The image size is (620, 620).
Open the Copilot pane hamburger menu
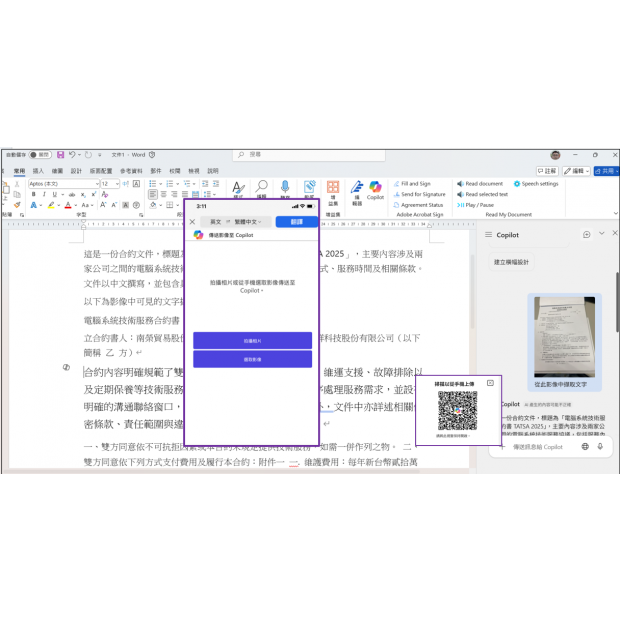pos(488,234)
